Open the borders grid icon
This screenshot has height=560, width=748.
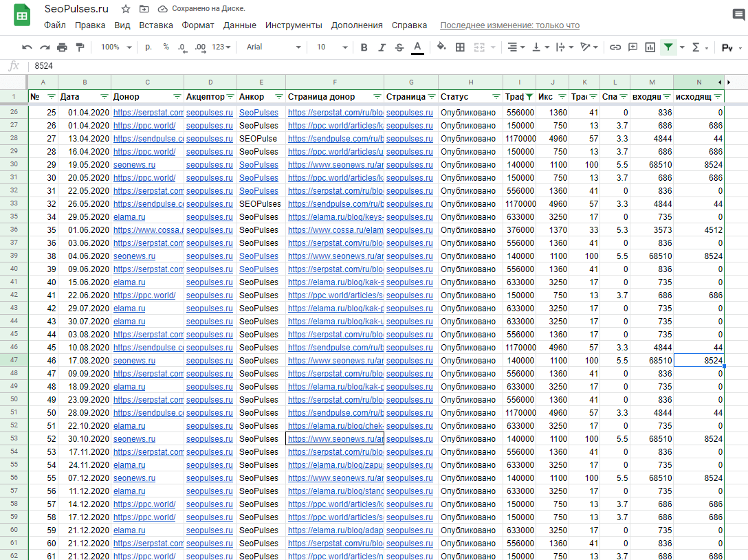click(x=460, y=47)
